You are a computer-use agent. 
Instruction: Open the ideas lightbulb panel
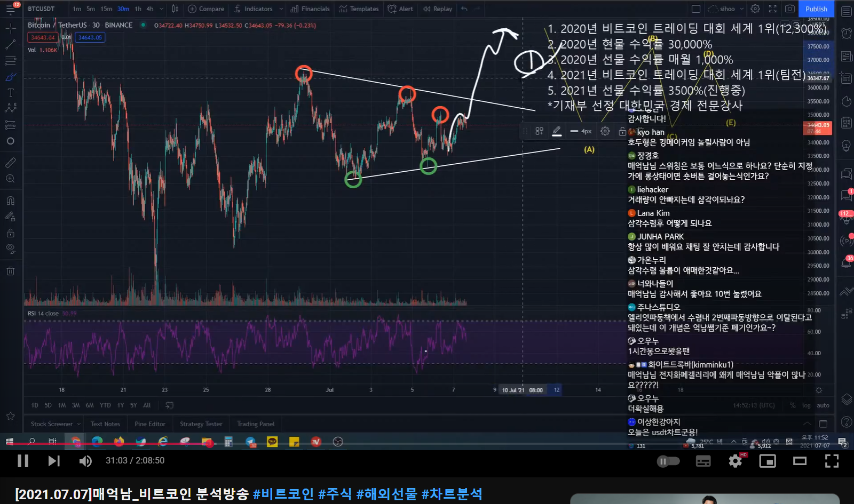pos(847,145)
